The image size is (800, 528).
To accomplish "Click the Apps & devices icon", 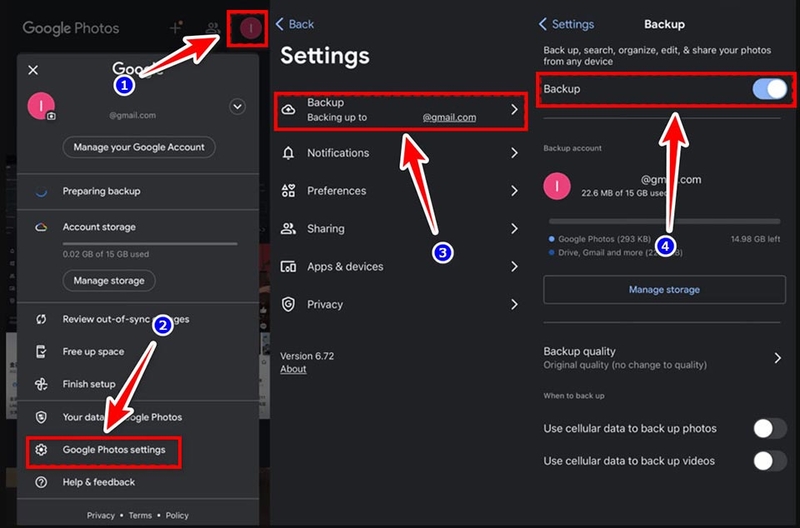I will 288,266.
